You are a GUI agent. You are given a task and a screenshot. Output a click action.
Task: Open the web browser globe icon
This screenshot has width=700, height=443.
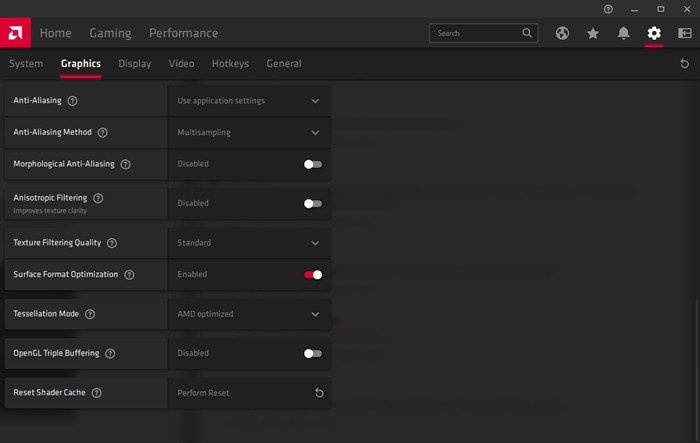562,33
